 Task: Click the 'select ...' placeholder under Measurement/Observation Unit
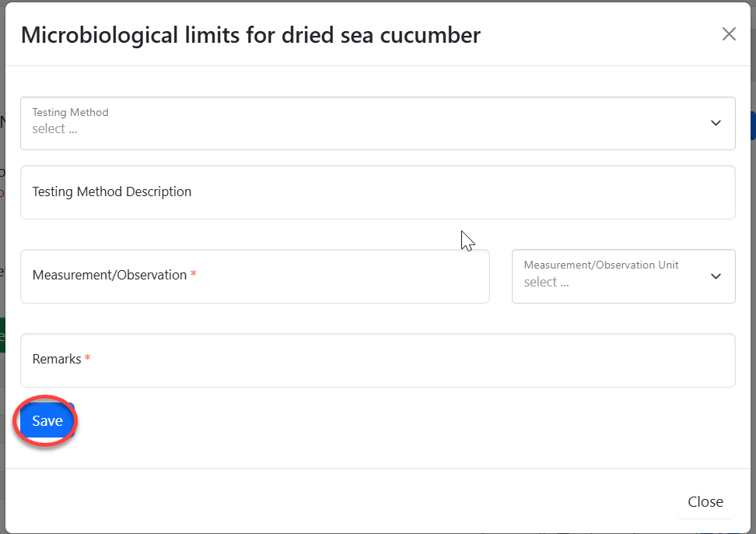546,283
